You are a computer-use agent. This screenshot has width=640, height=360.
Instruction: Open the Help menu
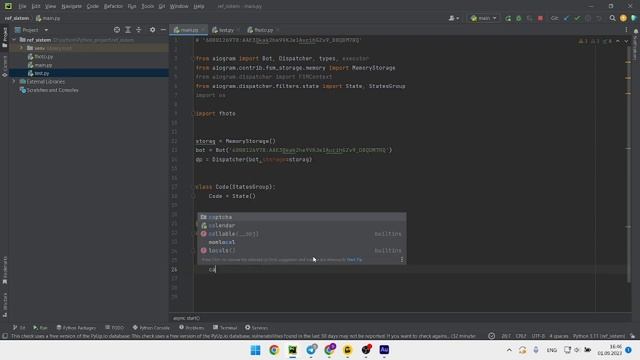point(199,6)
